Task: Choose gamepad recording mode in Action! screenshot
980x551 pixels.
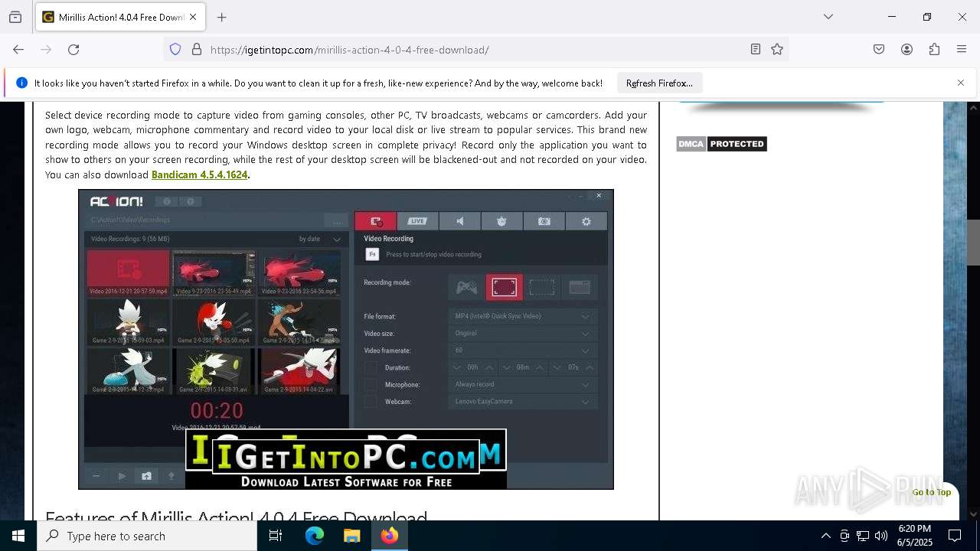Action: tap(466, 287)
